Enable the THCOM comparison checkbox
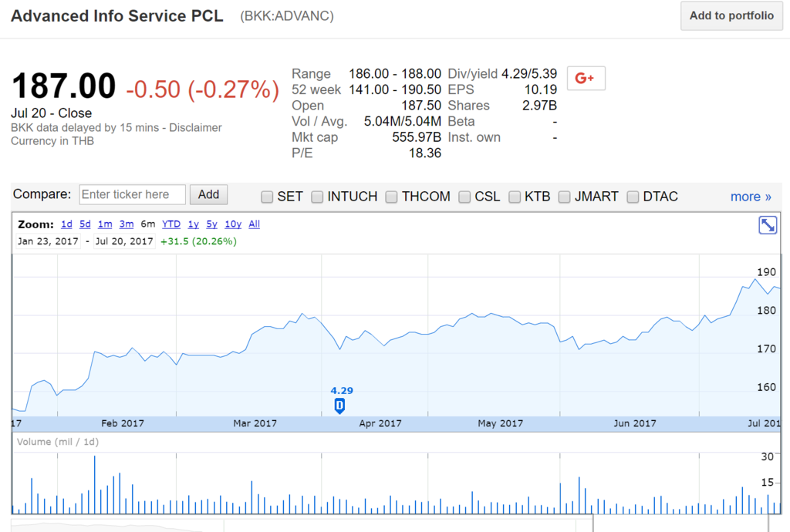This screenshot has height=532, width=790. pos(391,197)
